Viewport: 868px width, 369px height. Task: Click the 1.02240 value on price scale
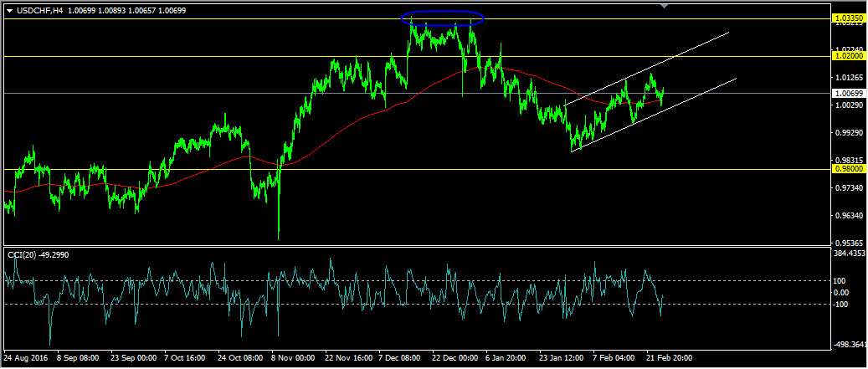click(848, 49)
